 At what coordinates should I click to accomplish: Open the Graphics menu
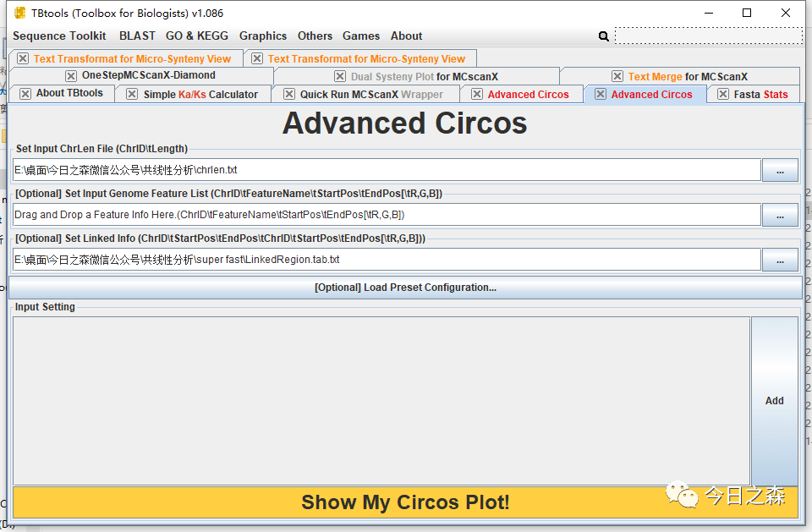coord(262,36)
